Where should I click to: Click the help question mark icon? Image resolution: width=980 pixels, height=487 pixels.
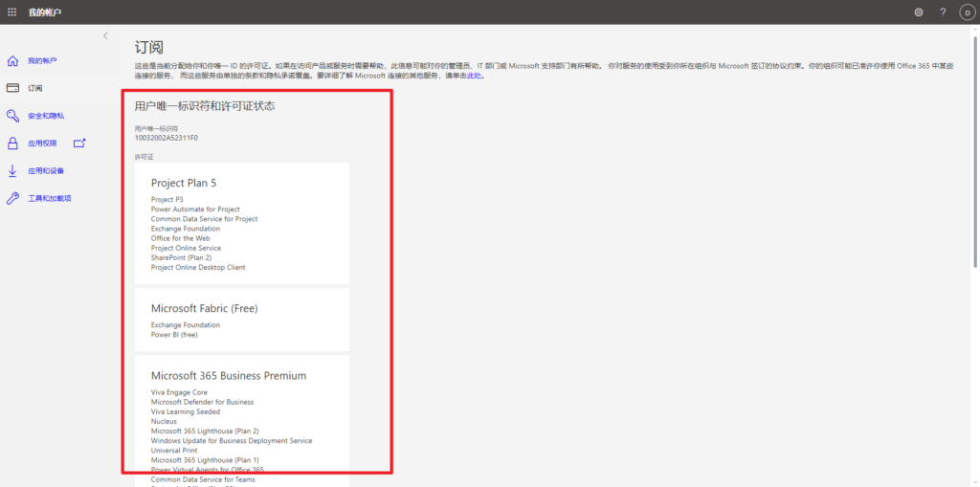point(942,11)
